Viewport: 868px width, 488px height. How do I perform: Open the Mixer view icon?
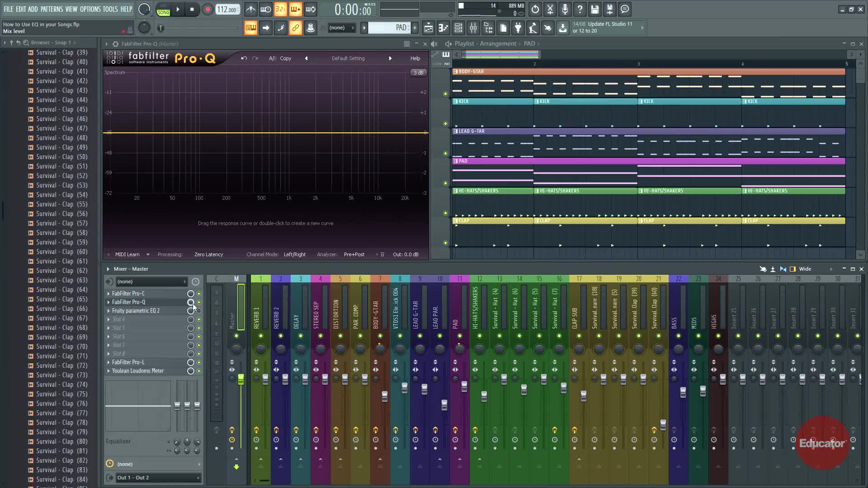click(x=473, y=28)
